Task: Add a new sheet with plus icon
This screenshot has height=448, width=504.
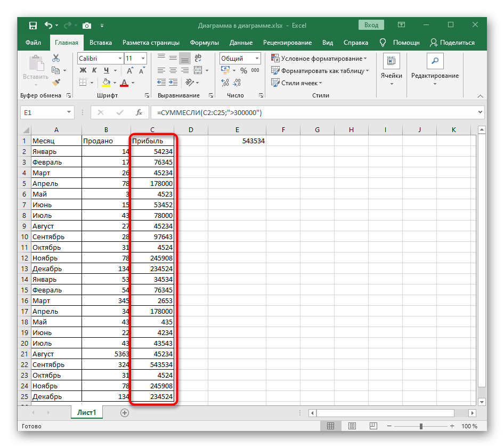Action: pyautogui.click(x=124, y=413)
